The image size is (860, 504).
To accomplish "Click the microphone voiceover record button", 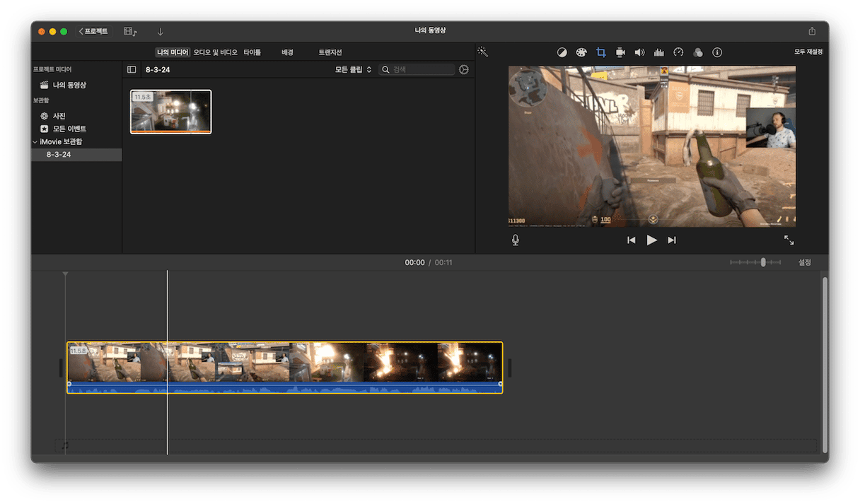I will coord(516,240).
